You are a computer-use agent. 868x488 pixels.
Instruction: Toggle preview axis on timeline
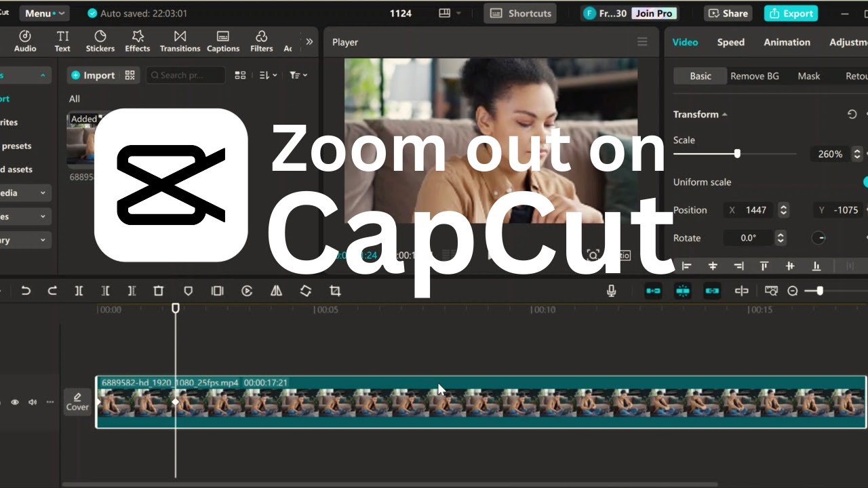741,291
